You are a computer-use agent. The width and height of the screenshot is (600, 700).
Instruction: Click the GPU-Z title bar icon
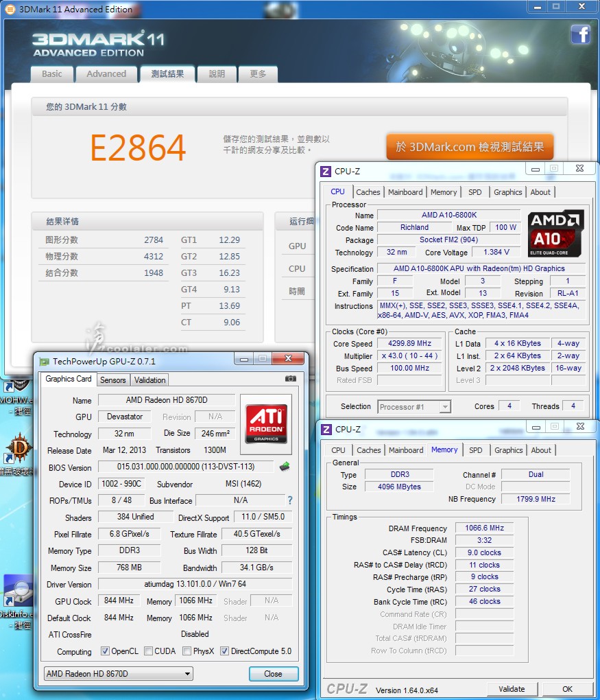[44, 361]
